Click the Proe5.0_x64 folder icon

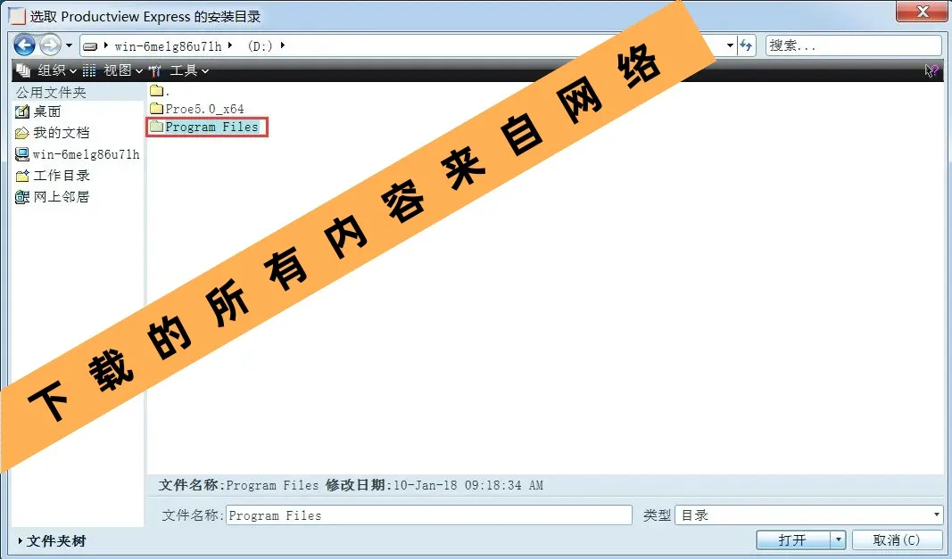[x=157, y=109]
